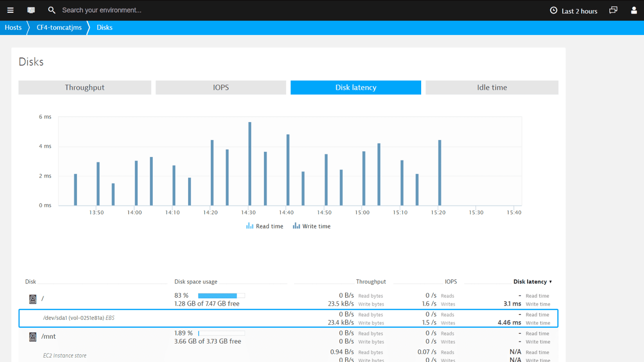Click 3.66 GB of 3.73 GB free
This screenshot has height=362, width=644.
coord(208,341)
